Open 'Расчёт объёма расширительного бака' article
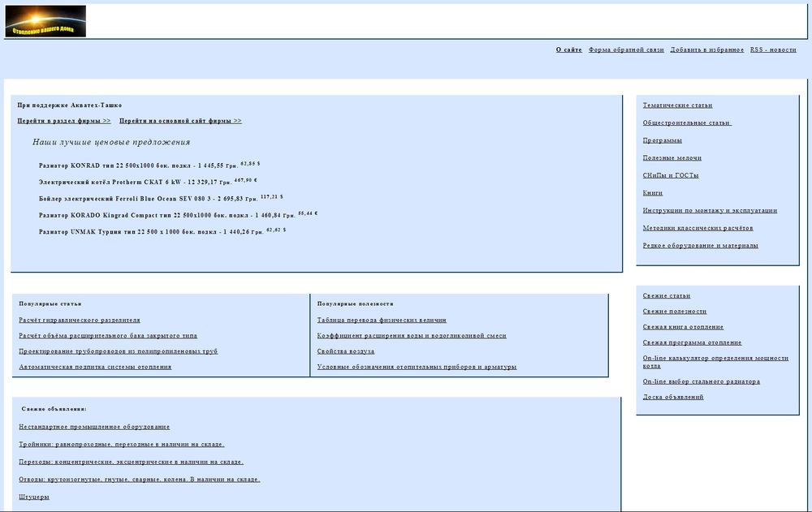812x512 pixels. 108,336
